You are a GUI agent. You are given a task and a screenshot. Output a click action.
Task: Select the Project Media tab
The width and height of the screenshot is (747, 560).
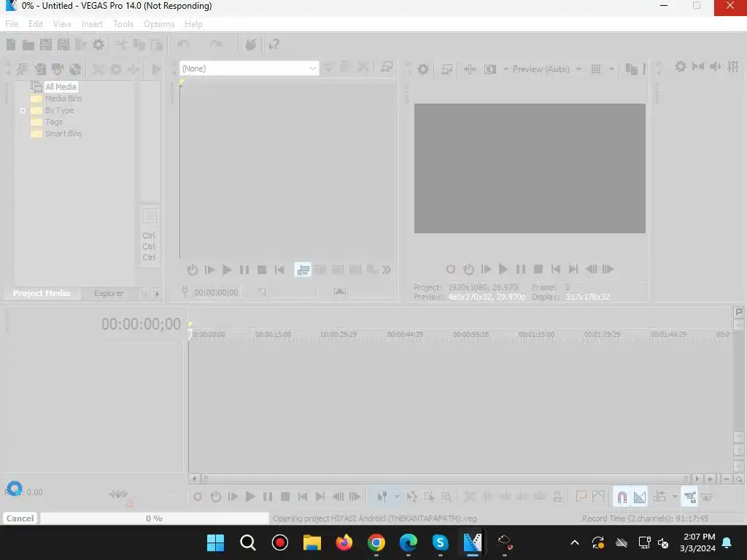[42, 293]
